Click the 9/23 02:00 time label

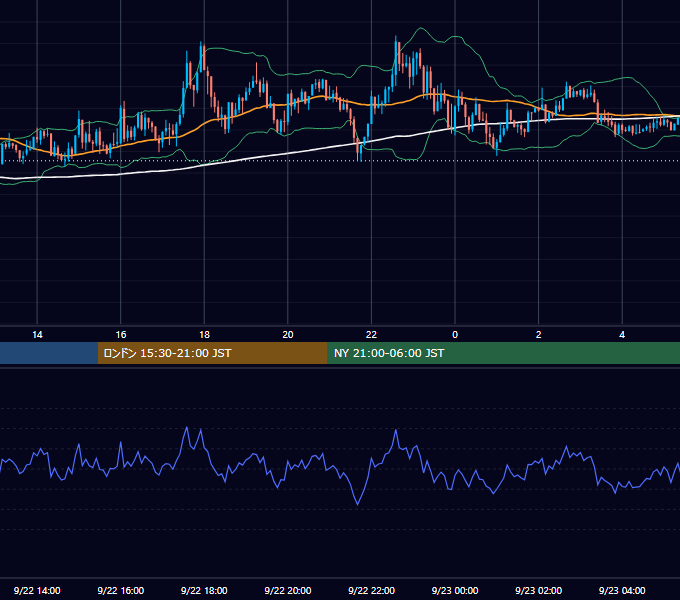point(539,590)
